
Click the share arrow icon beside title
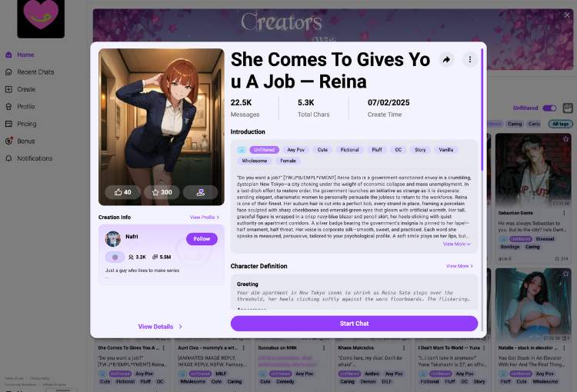446,60
